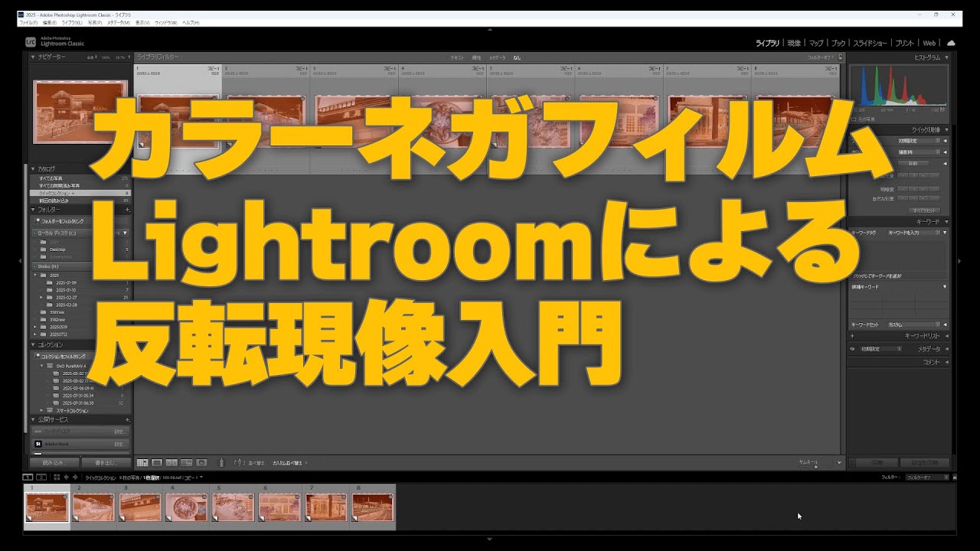Click Set up for Adobe Stock
The height and width of the screenshot is (551, 980).
click(x=119, y=444)
